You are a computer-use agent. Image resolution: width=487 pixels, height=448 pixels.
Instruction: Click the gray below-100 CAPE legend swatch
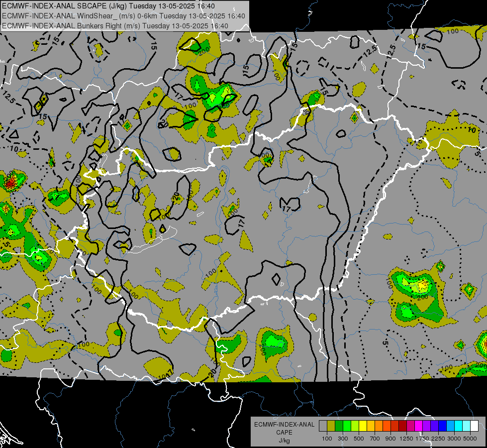tap(323, 426)
